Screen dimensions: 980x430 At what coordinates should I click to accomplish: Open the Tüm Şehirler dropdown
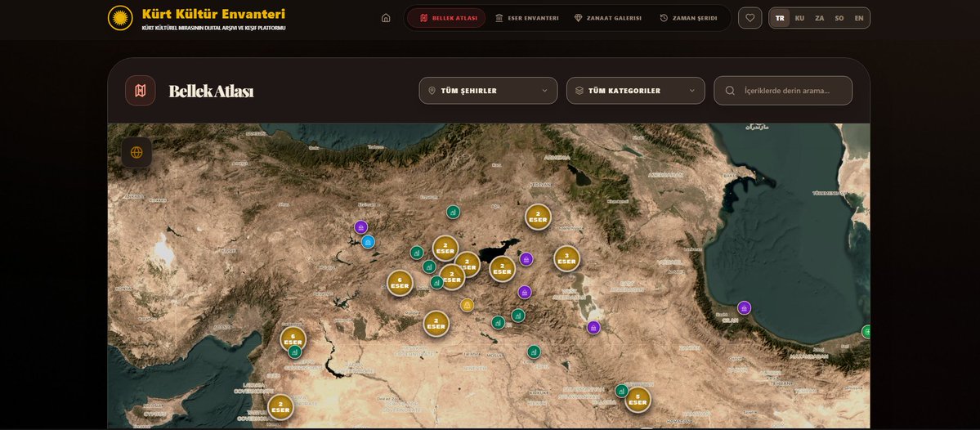(x=488, y=91)
